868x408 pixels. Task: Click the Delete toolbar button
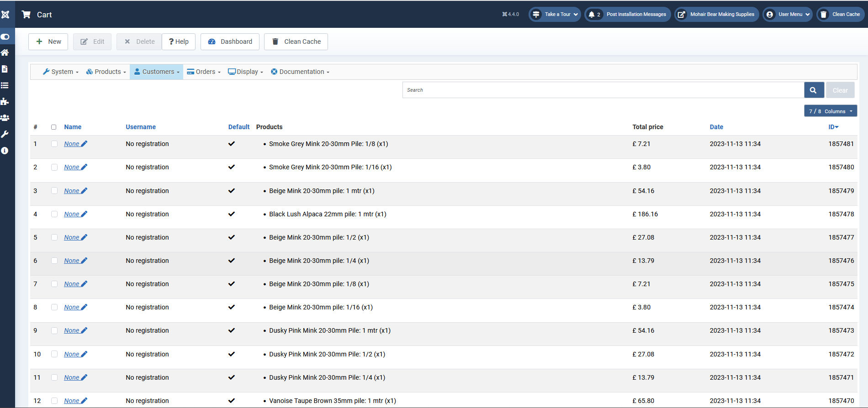(x=139, y=42)
